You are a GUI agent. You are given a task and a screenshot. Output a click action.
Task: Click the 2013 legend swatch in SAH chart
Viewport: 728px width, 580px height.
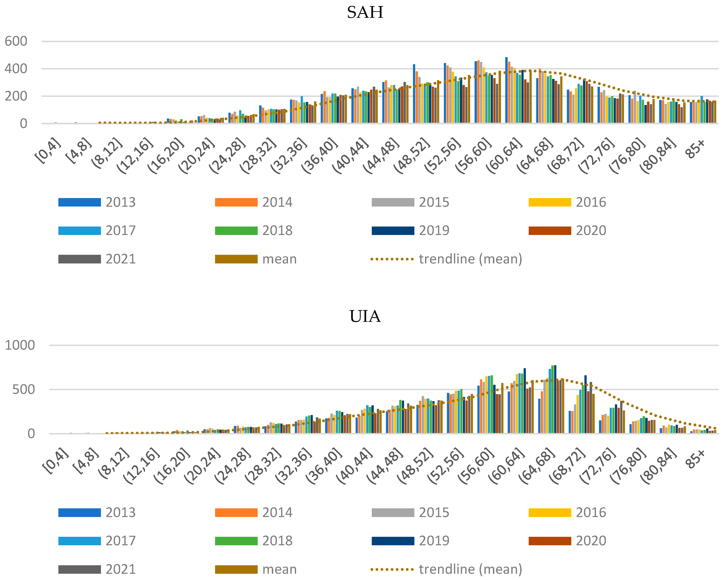pos(79,202)
